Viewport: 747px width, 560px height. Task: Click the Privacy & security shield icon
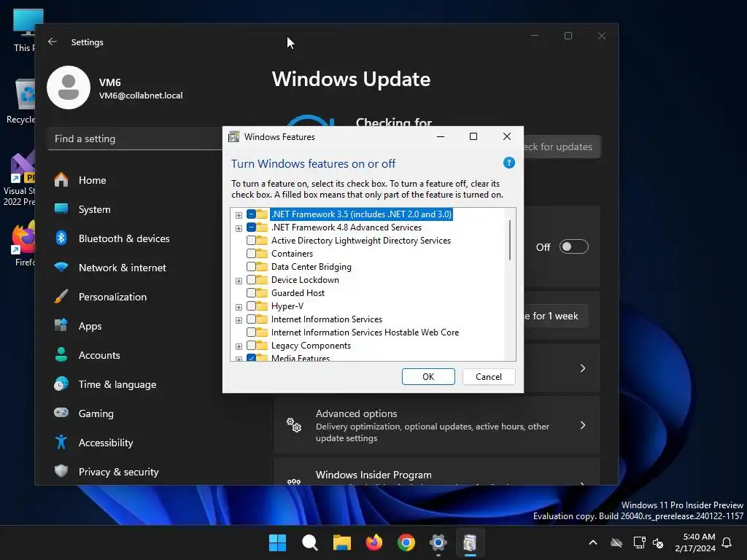click(61, 471)
